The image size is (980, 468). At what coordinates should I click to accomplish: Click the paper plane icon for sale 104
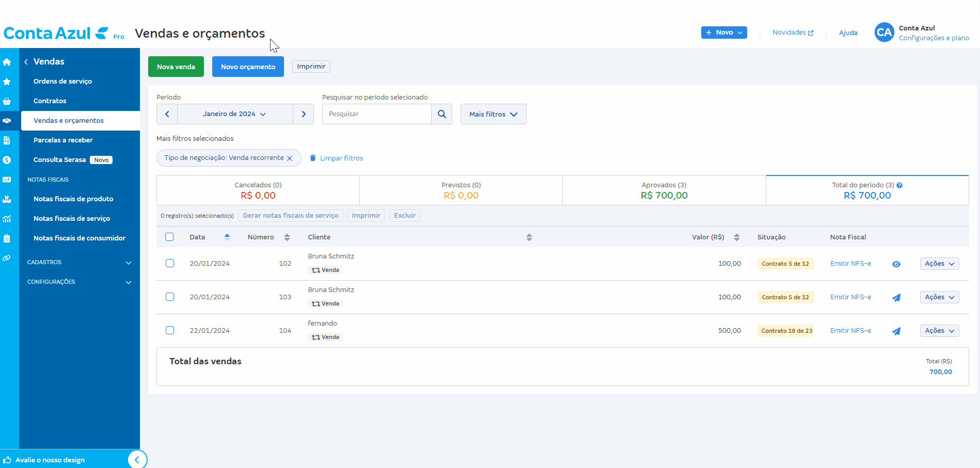click(896, 331)
